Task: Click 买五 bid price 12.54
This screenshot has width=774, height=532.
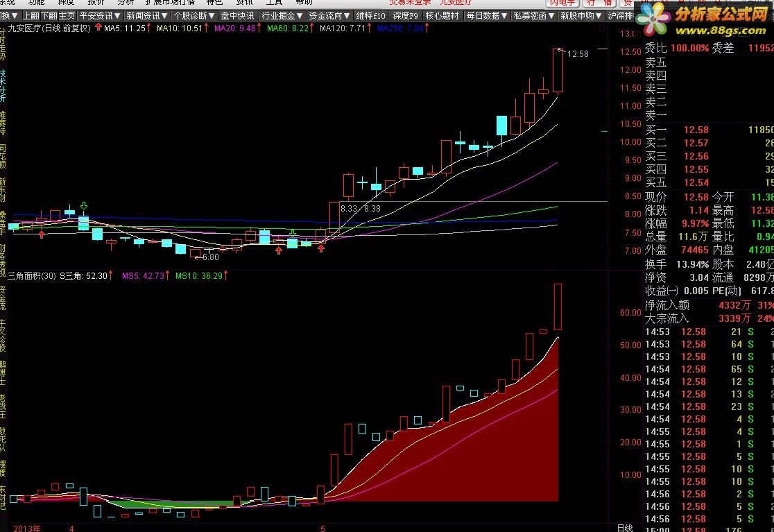Action: point(696,182)
